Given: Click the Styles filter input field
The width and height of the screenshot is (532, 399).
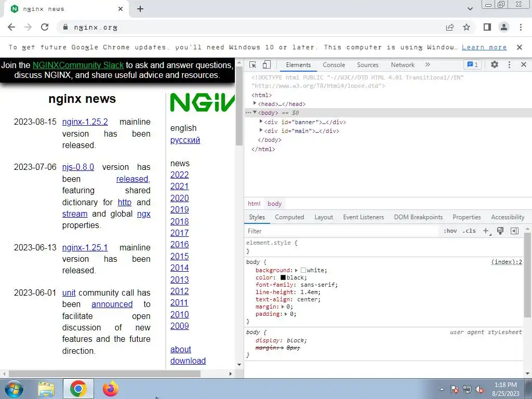Looking at the screenshot, I should point(342,231).
